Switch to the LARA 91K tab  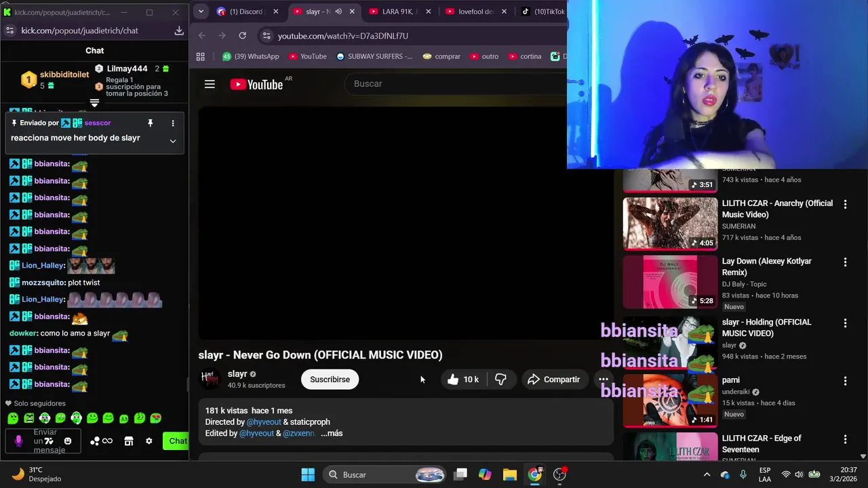[399, 12]
